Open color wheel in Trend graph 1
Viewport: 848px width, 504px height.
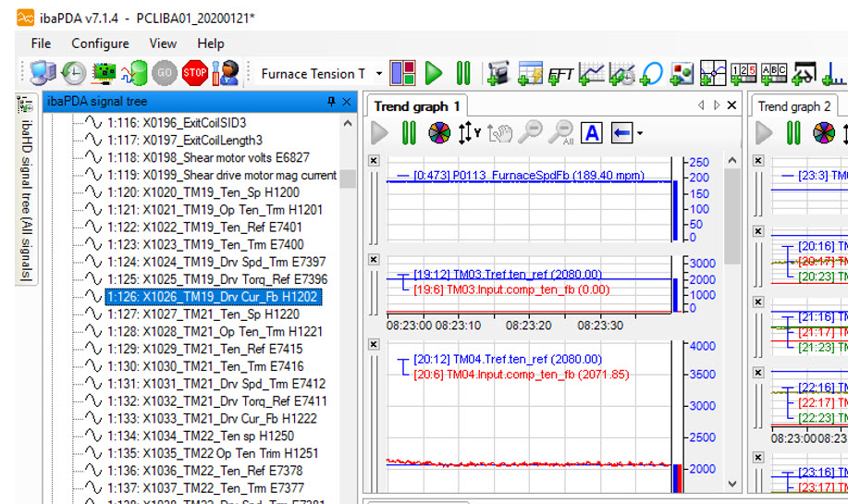pyautogui.click(x=439, y=133)
